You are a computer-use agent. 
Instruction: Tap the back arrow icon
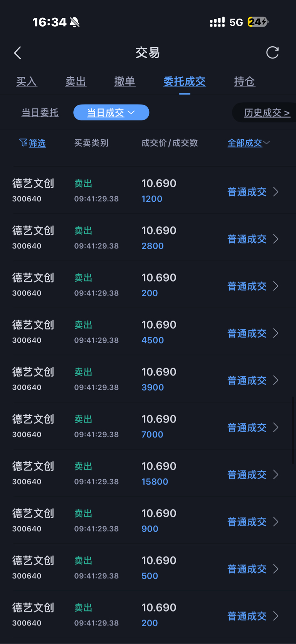(18, 53)
